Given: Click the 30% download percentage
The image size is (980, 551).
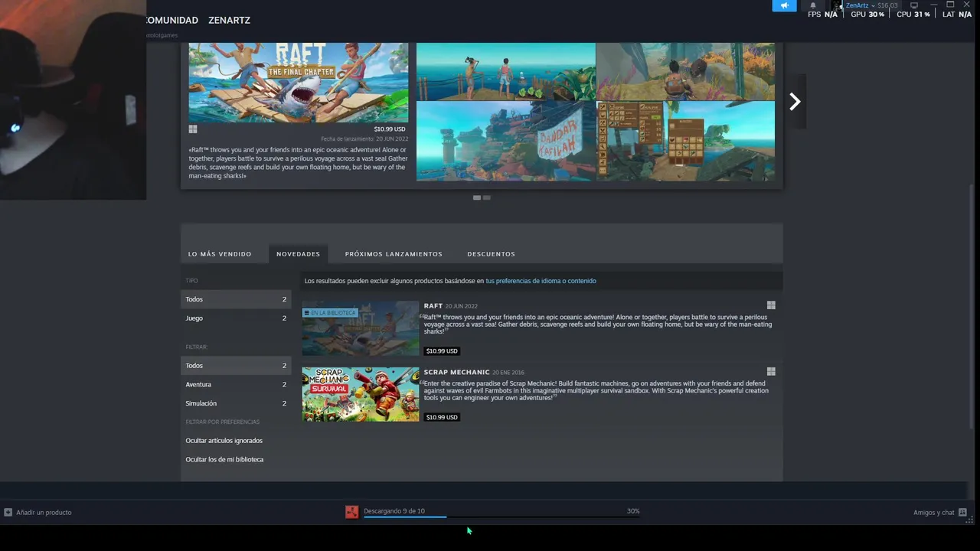Looking at the screenshot, I should pyautogui.click(x=633, y=511).
